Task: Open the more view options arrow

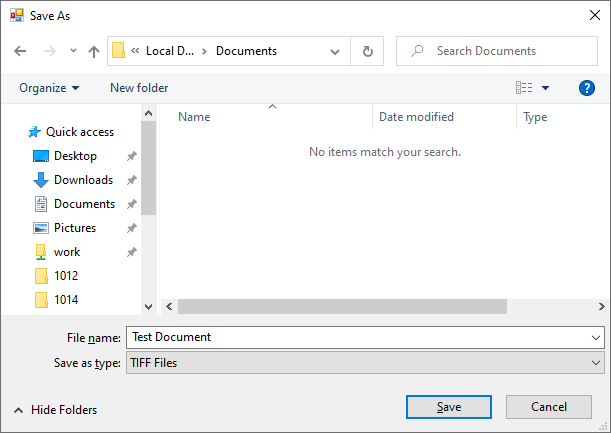Action: 546,88
